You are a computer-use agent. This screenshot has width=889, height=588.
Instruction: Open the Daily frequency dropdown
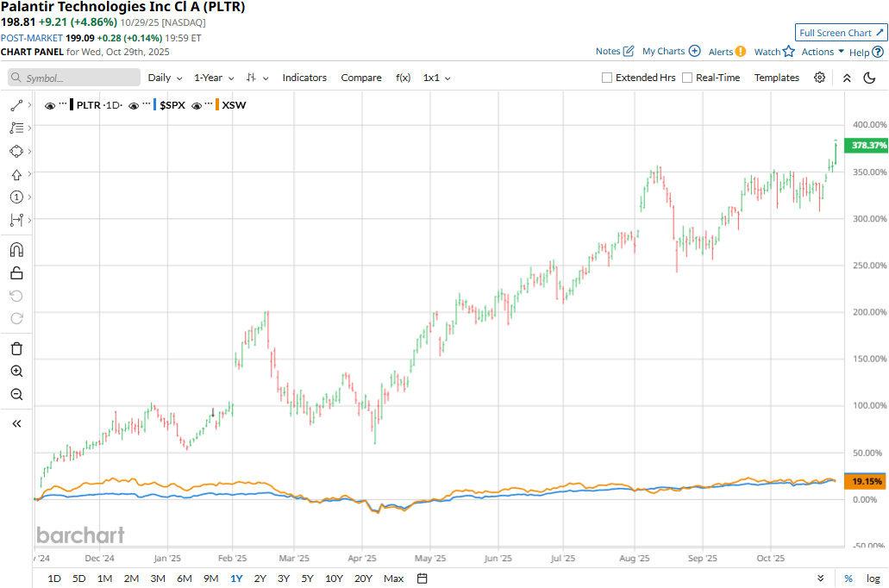(163, 78)
